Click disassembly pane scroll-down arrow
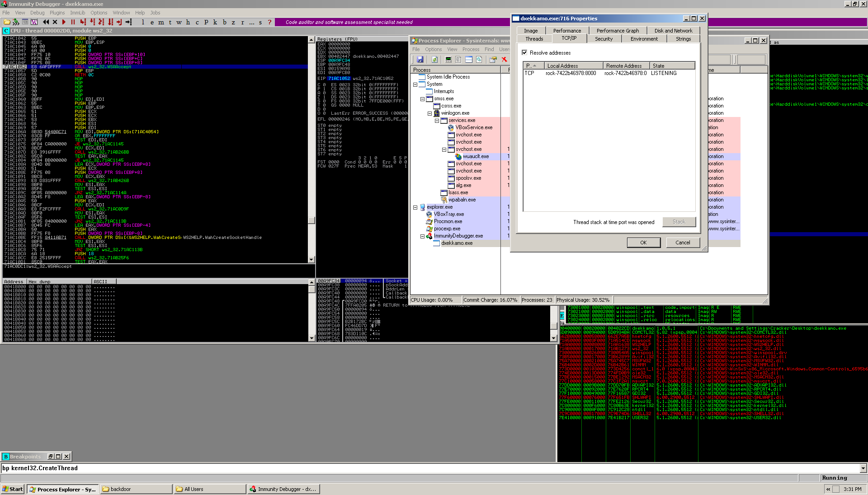This screenshot has width=868, height=495. 311,260
